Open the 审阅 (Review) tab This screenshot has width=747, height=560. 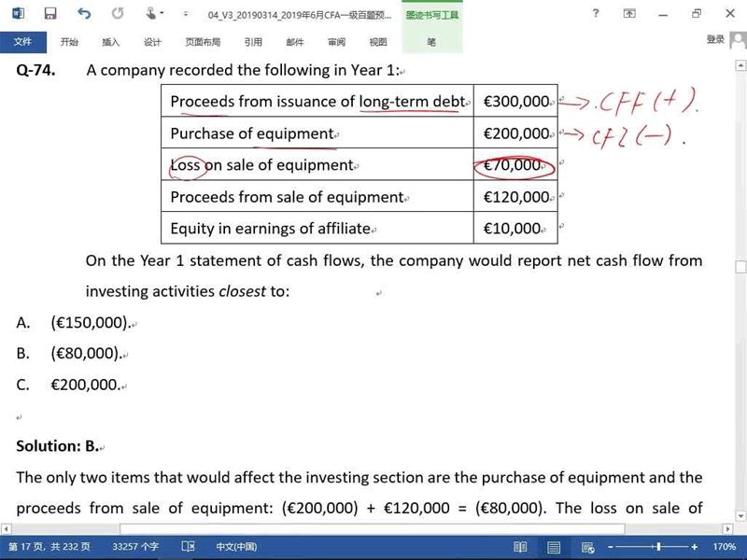tap(336, 42)
